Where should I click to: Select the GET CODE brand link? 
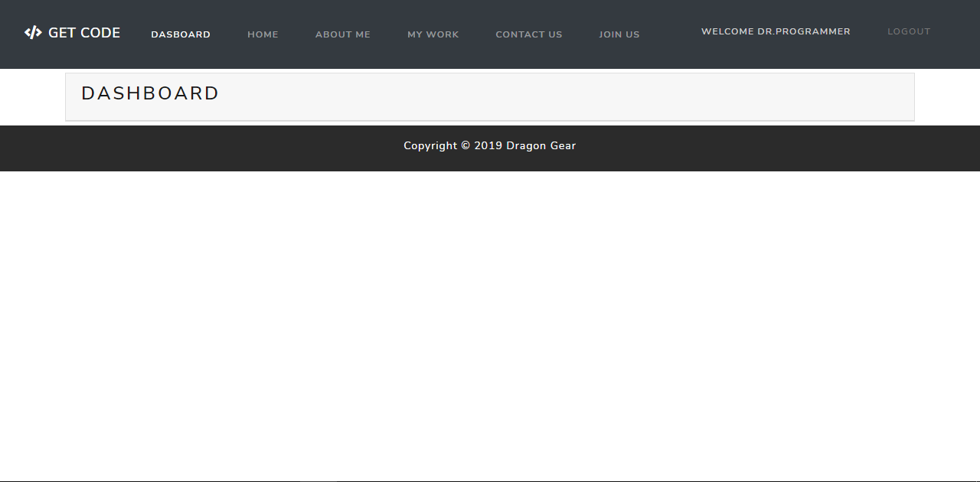click(84, 33)
